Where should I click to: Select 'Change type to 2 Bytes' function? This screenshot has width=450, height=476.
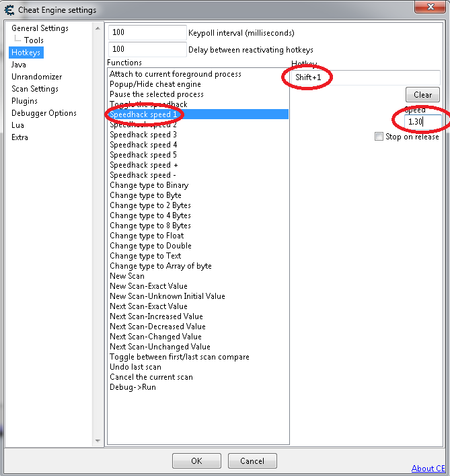click(198, 205)
